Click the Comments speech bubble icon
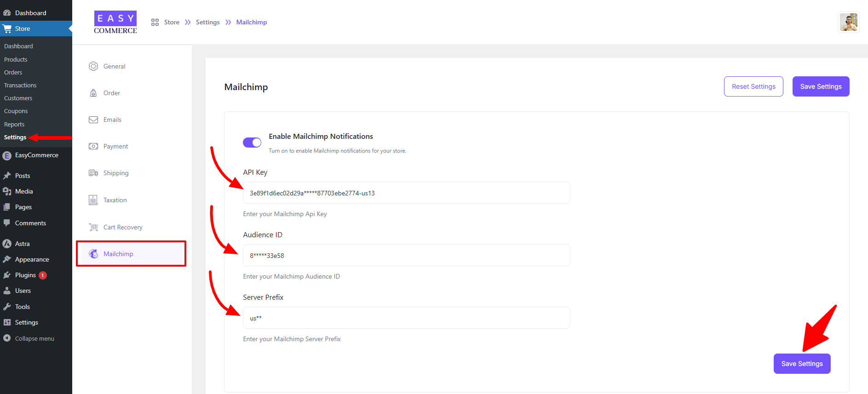Screen dimensions: 868x394 (x=7, y=223)
